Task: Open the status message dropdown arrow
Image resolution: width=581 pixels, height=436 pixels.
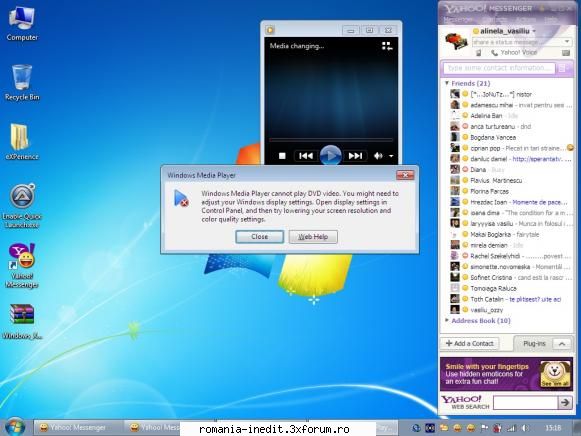Action: [x=567, y=42]
